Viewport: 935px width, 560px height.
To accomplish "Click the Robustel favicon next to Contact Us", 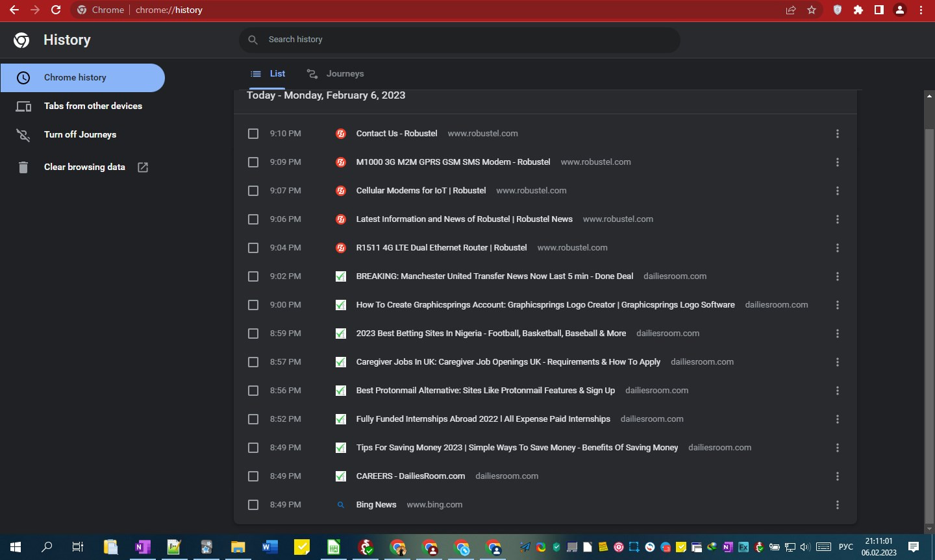I will click(341, 134).
